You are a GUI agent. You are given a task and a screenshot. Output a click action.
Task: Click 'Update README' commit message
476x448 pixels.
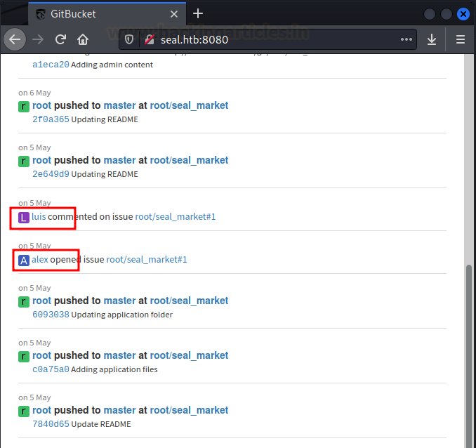pos(101,424)
